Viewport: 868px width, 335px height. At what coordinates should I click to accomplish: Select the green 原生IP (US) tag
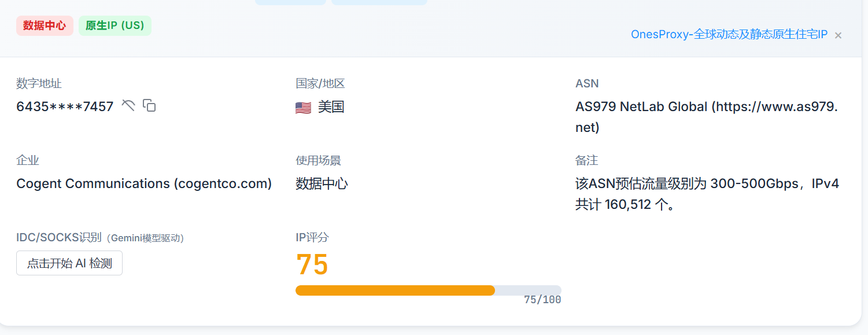114,25
